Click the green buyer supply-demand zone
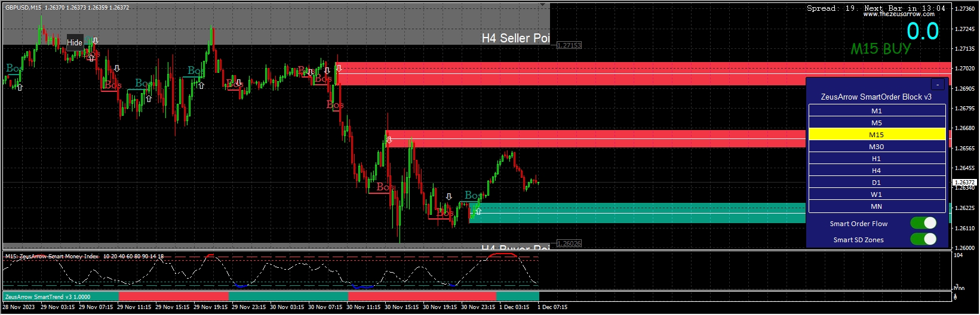This screenshot has width=980, height=315. [637, 213]
